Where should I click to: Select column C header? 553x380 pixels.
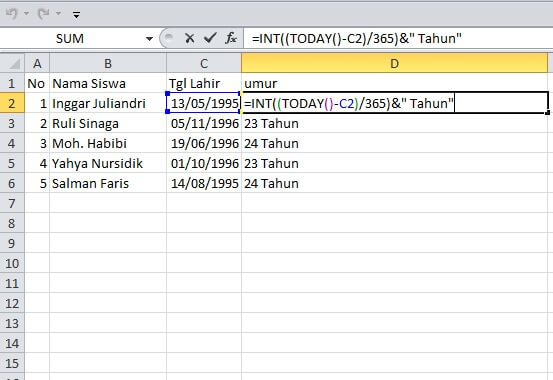[x=204, y=64]
